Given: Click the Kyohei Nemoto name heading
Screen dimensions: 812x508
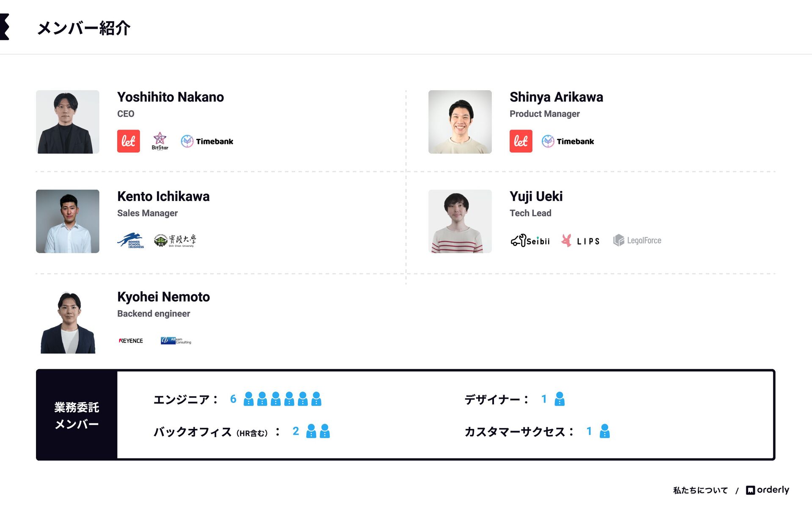Looking at the screenshot, I should (164, 297).
